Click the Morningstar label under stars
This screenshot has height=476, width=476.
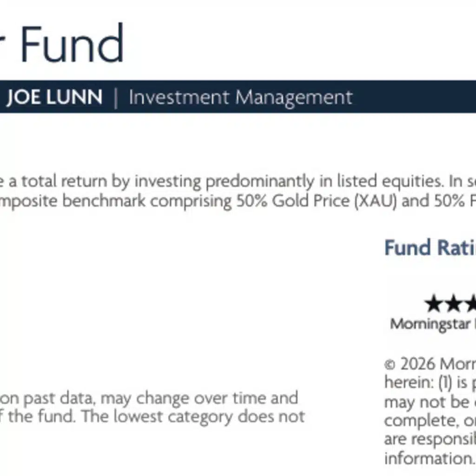(430, 324)
